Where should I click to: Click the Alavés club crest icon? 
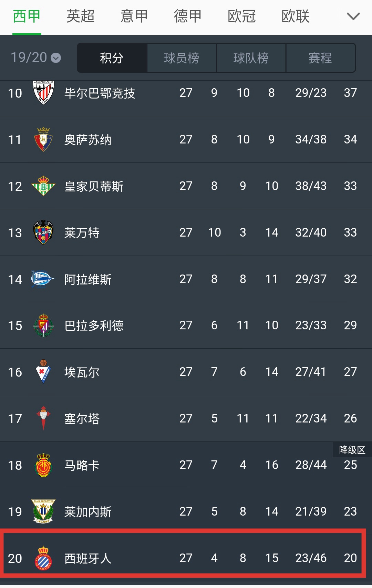44,279
